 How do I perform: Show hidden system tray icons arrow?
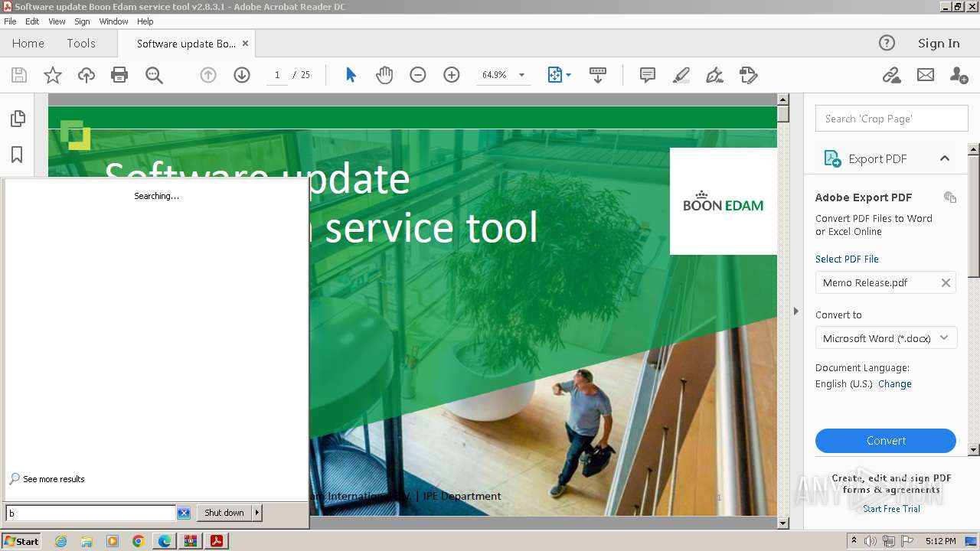click(x=854, y=541)
